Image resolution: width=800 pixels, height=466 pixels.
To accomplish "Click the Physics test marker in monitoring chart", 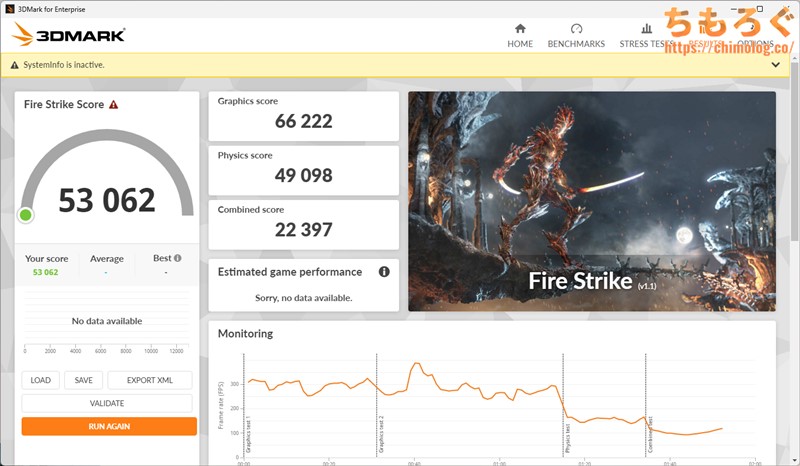I will click(563, 405).
